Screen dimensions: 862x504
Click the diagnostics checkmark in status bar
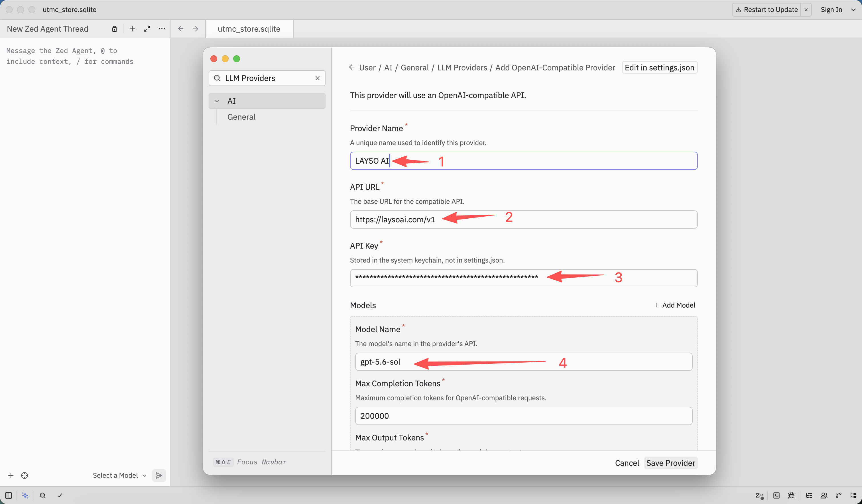60,495
